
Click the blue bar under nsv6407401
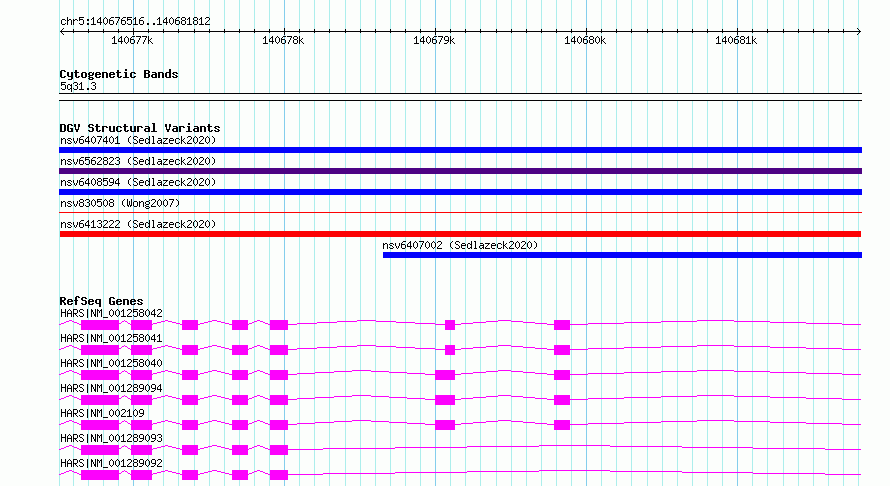460,150
